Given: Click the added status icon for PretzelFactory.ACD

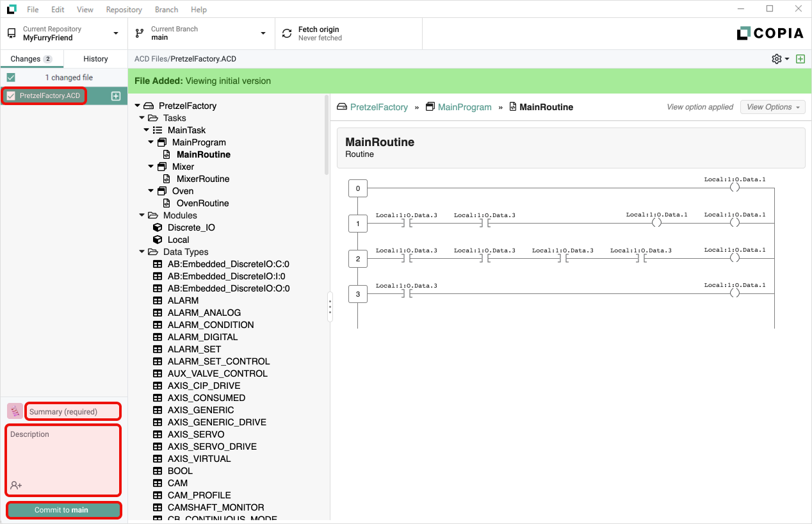Looking at the screenshot, I should tap(116, 96).
